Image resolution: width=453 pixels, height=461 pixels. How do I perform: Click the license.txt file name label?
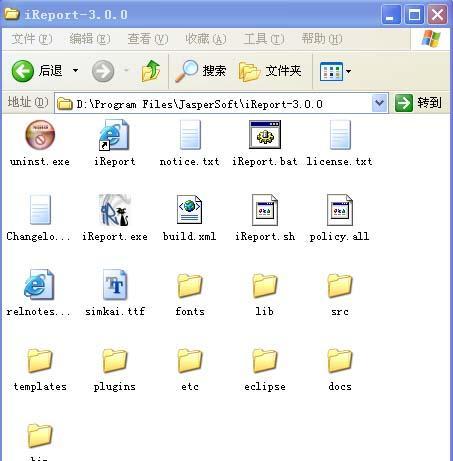click(339, 162)
